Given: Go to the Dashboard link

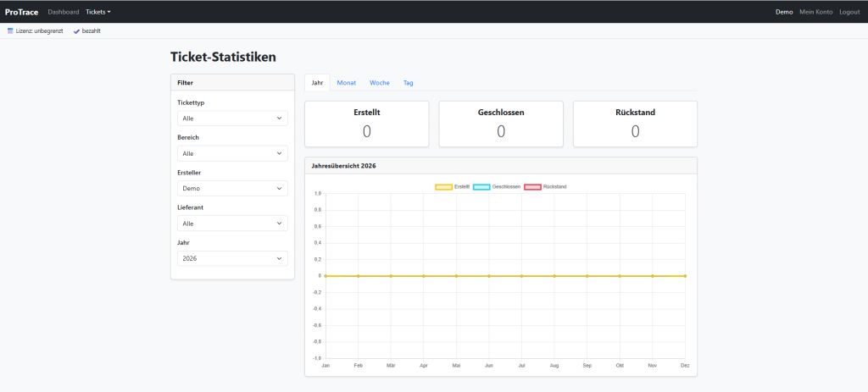Looking at the screenshot, I should coord(64,12).
